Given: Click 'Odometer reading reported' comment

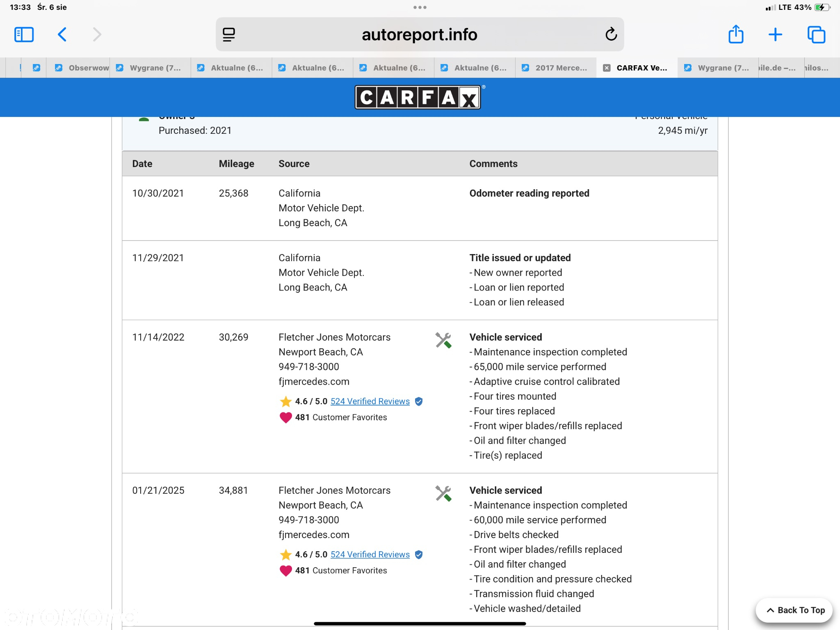Looking at the screenshot, I should [x=529, y=193].
